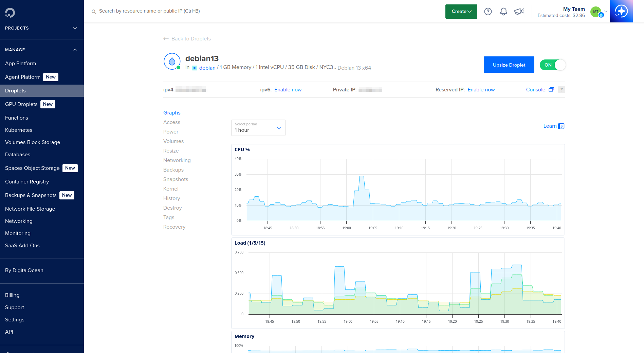Image resolution: width=644 pixels, height=353 pixels.
Task: Open the Create dropdown button
Action: [461, 12]
